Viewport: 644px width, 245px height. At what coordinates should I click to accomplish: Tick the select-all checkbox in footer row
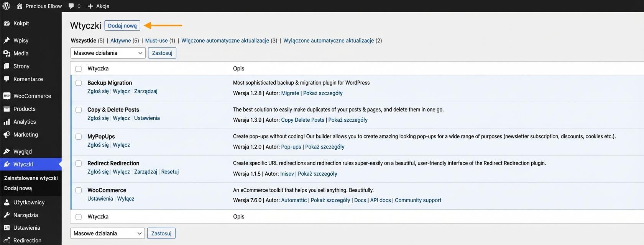(79, 217)
